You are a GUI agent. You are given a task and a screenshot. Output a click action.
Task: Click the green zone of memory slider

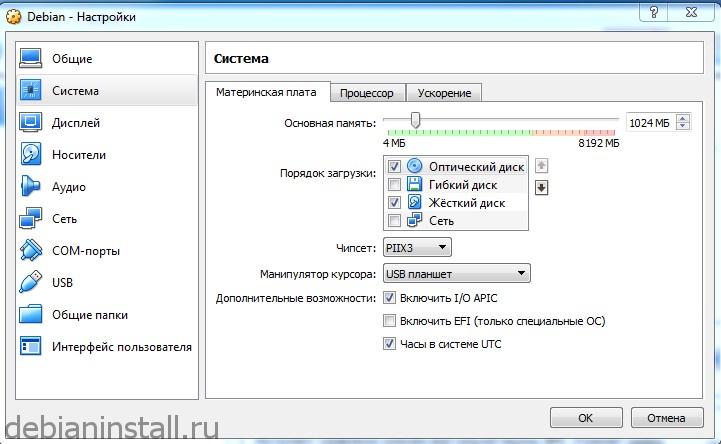(460, 132)
